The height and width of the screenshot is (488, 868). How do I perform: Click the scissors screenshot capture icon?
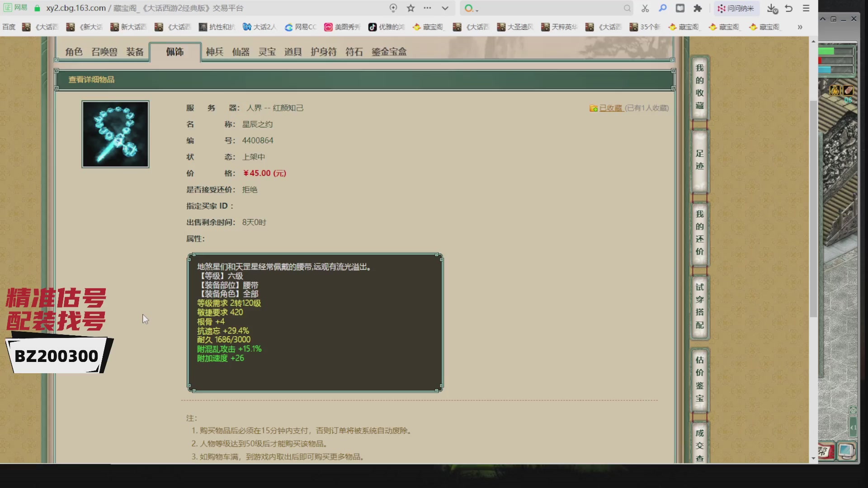point(645,8)
